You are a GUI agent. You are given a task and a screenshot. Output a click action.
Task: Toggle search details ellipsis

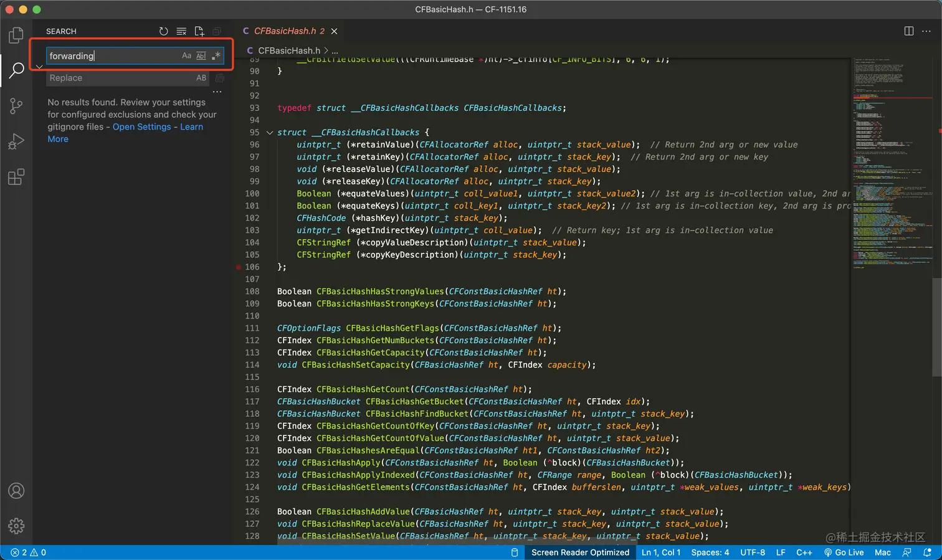[x=217, y=92]
